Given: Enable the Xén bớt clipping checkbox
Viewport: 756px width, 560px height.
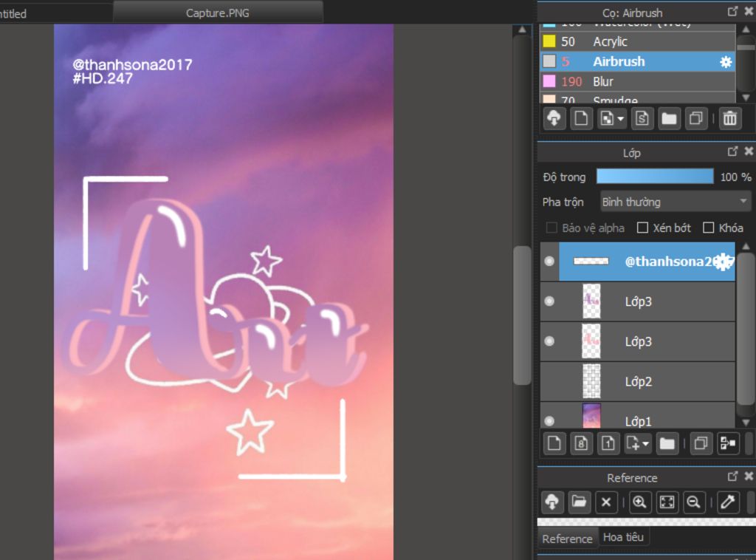Looking at the screenshot, I should pyautogui.click(x=642, y=228).
